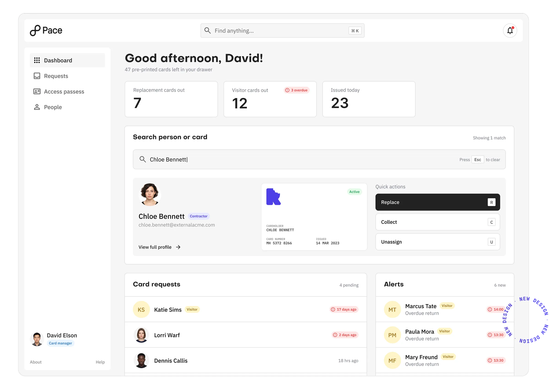Viewport: 549px width, 392px height.
Task: Click the 3 overdue badge
Action: (x=296, y=90)
